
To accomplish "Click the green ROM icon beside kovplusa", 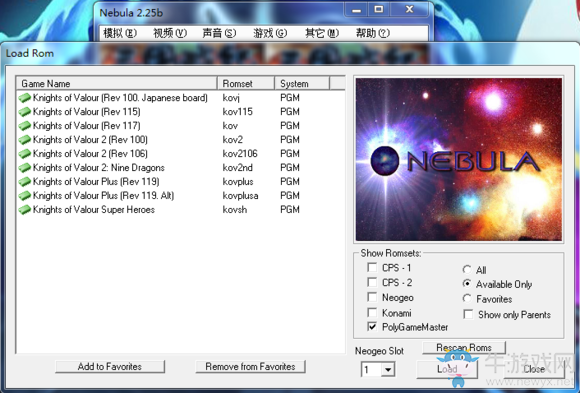I will coord(25,195).
